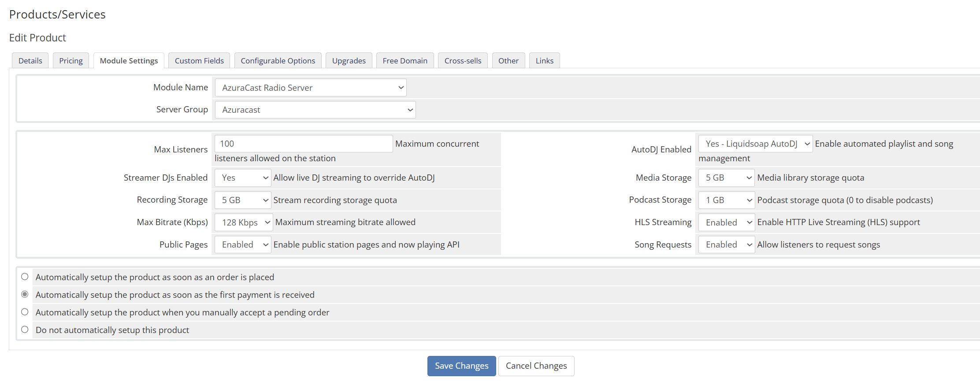The width and height of the screenshot is (980, 385).
Task: Open the Podcast Storage dropdown
Action: tap(726, 200)
